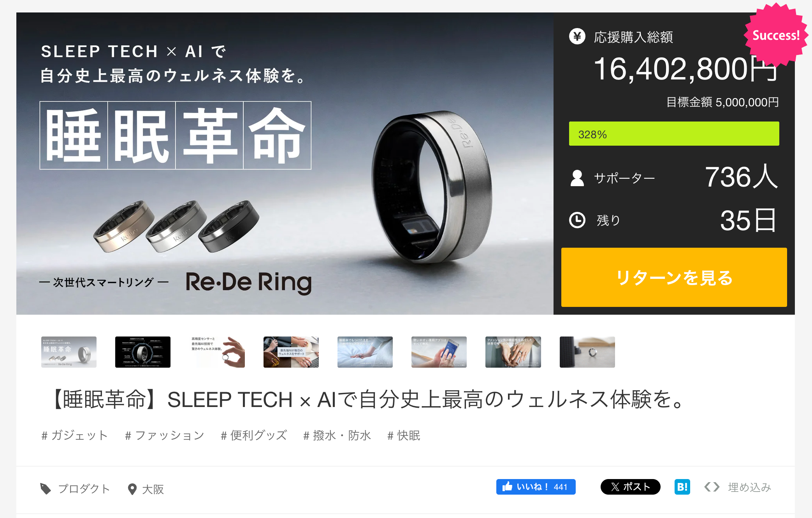812x518 pixels.
Task: Open the 埋め込み embed code icon
Action: (712, 487)
